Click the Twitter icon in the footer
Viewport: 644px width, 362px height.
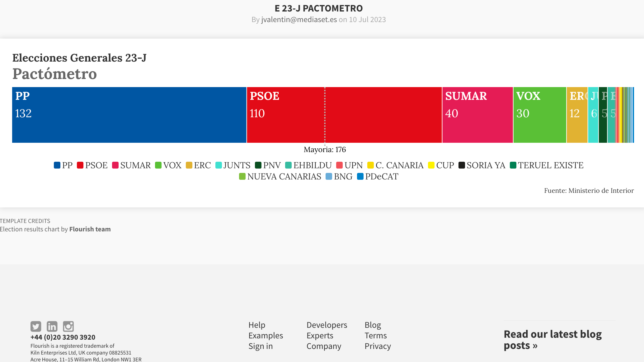point(35,326)
